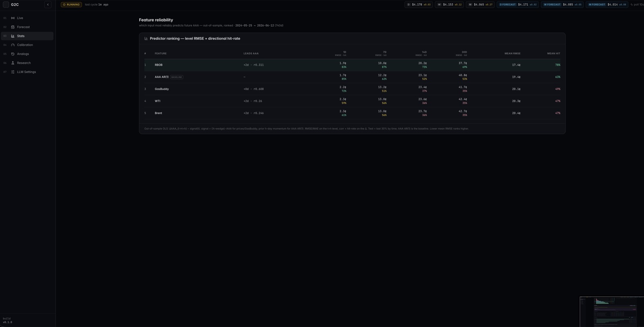
Task: Click the M price chip $4.065
Action: (480, 4)
